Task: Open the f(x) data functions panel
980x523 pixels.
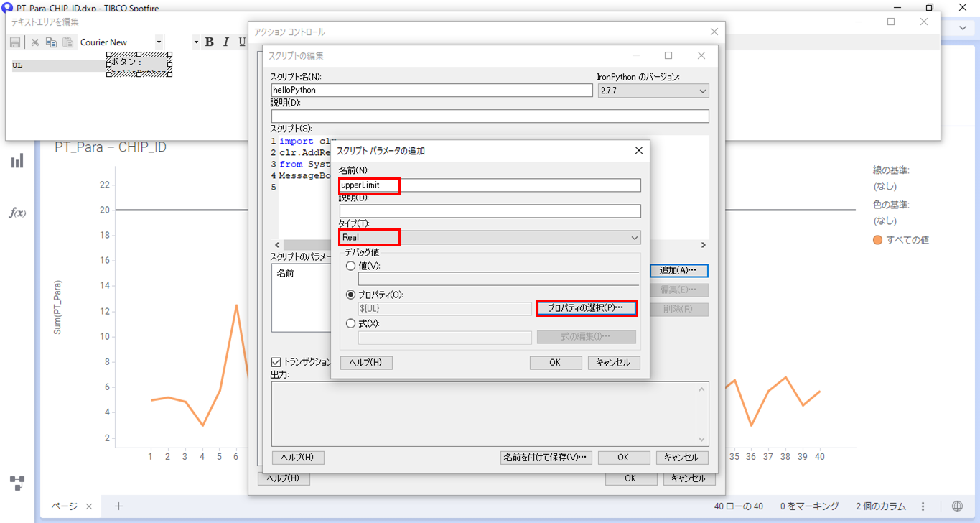Action: pyautogui.click(x=17, y=213)
